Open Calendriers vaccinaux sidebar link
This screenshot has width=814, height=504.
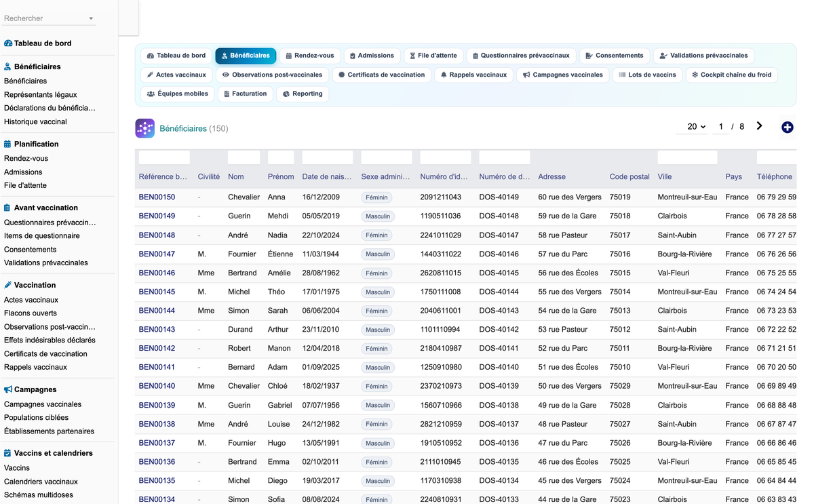pyautogui.click(x=41, y=481)
